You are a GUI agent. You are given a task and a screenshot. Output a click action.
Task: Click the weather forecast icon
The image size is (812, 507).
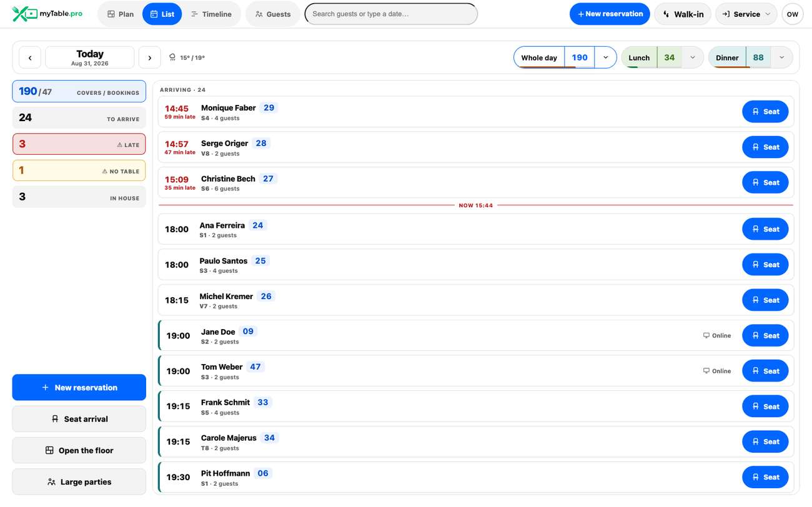coord(172,57)
